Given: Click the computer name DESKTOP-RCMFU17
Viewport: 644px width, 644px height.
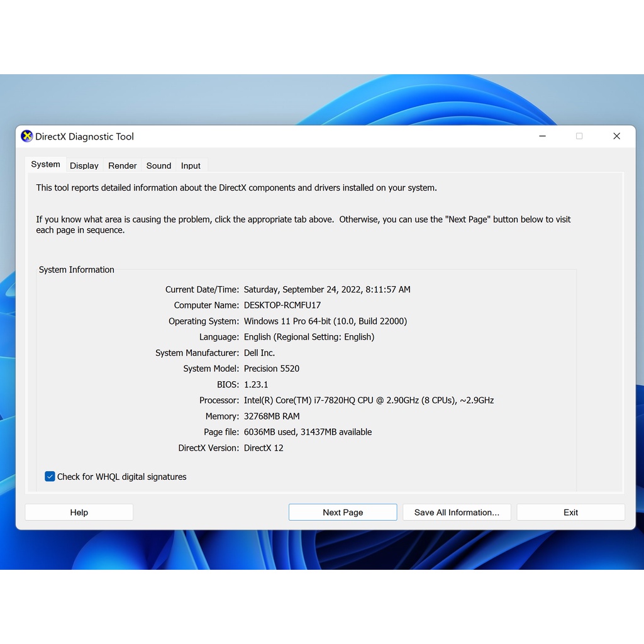Looking at the screenshot, I should (x=282, y=306).
